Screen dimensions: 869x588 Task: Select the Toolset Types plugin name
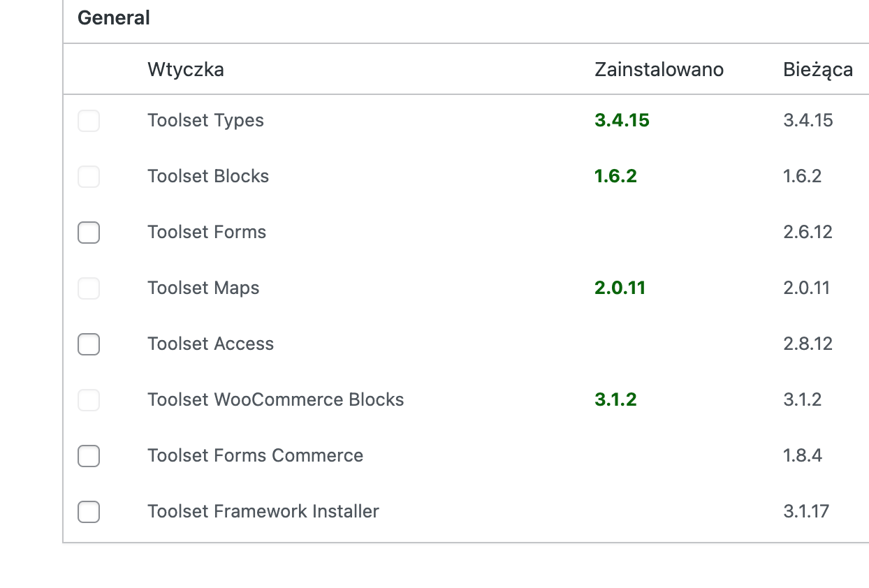click(x=205, y=120)
